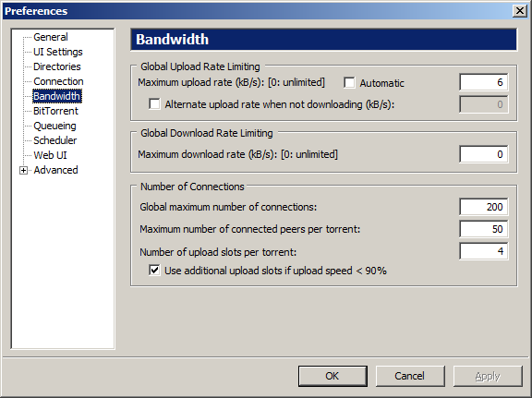532x398 pixels.
Task: Open Web UI settings
Action: tap(50, 155)
